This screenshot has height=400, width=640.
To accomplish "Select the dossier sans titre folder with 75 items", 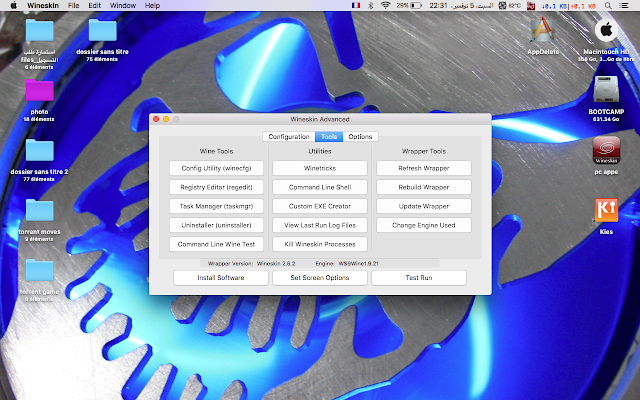I will [x=102, y=31].
